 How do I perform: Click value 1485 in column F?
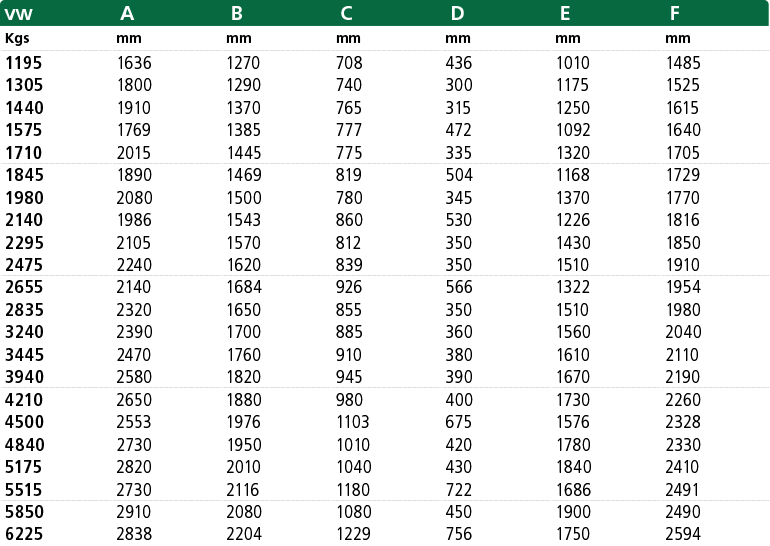683,63
